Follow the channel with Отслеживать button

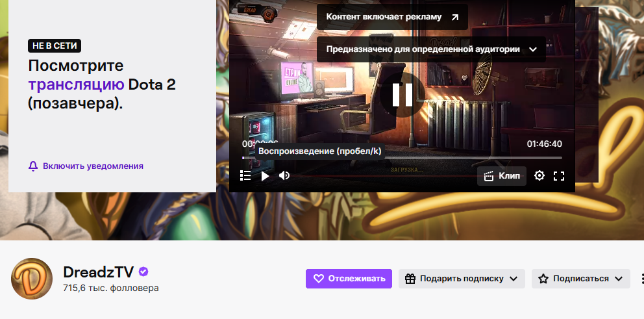[349, 279]
